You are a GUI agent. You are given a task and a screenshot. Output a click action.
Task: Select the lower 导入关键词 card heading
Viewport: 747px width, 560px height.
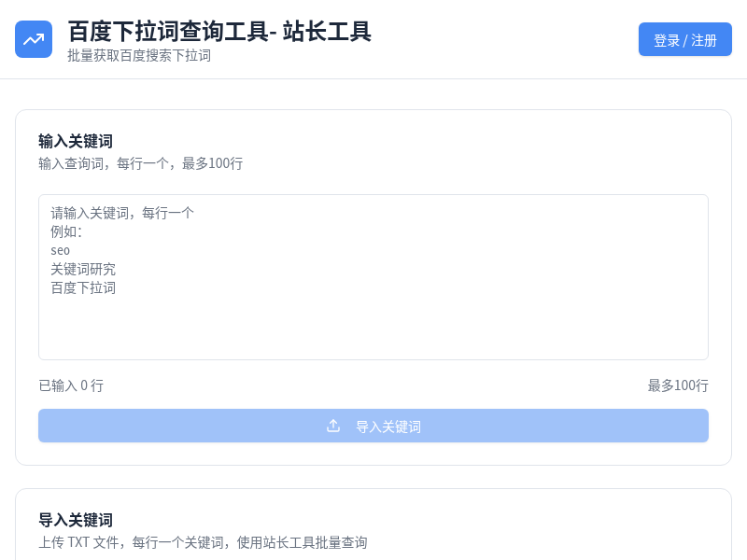pyautogui.click(x=76, y=520)
